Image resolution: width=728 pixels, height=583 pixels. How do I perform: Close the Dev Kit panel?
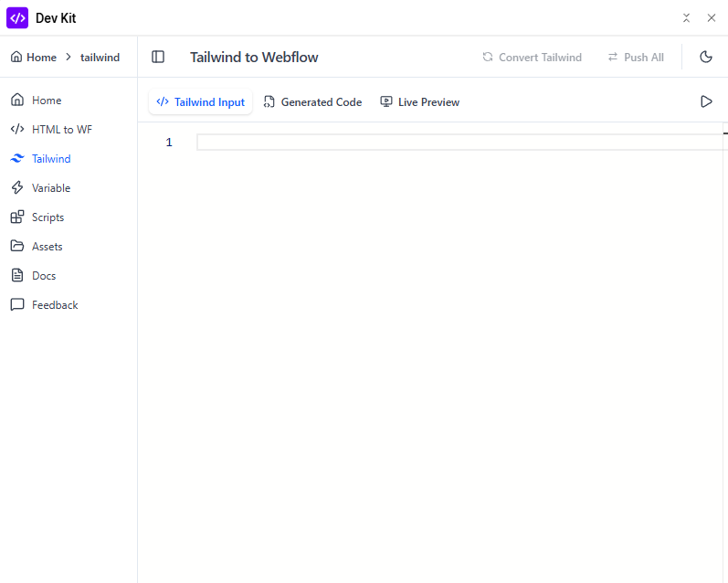coord(712,17)
